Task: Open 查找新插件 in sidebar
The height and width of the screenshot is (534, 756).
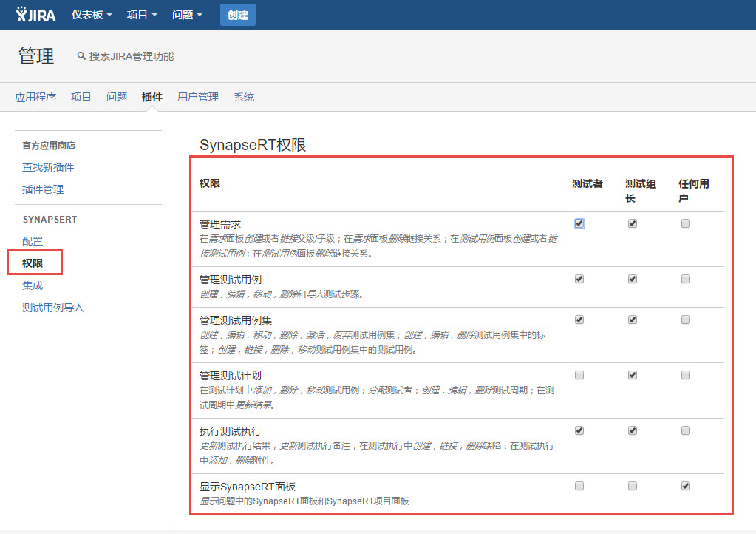Action: coord(48,167)
